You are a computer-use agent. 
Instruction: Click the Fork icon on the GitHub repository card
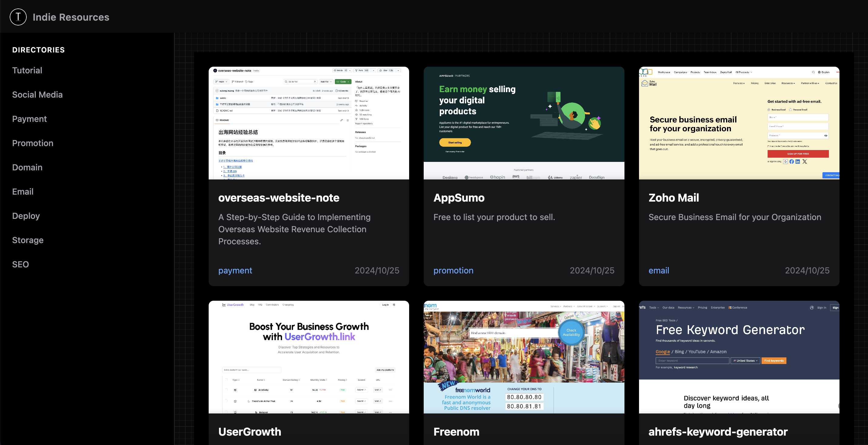click(356, 71)
